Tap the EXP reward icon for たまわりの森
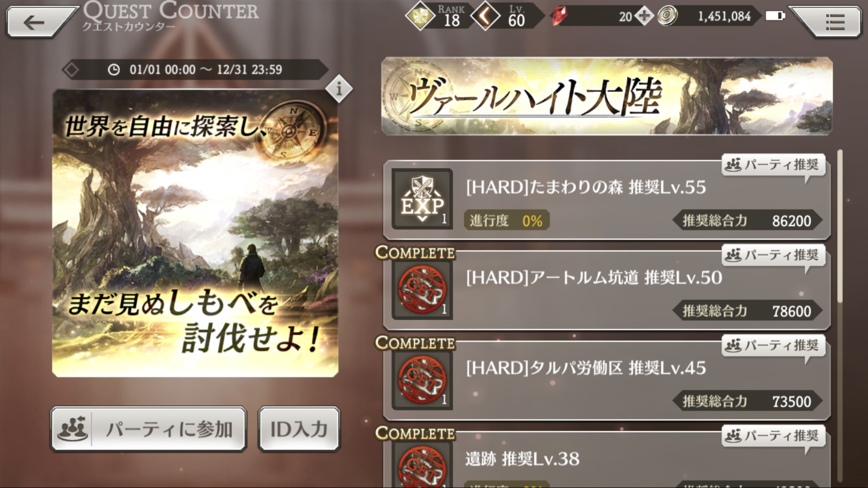Screen dimensions: 868x488 422,199
